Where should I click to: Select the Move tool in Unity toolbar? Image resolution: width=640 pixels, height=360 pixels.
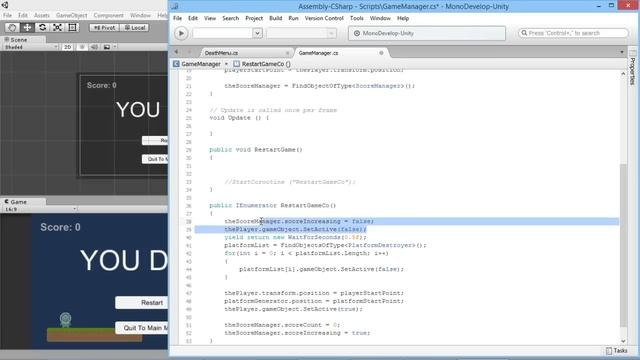[27, 27]
